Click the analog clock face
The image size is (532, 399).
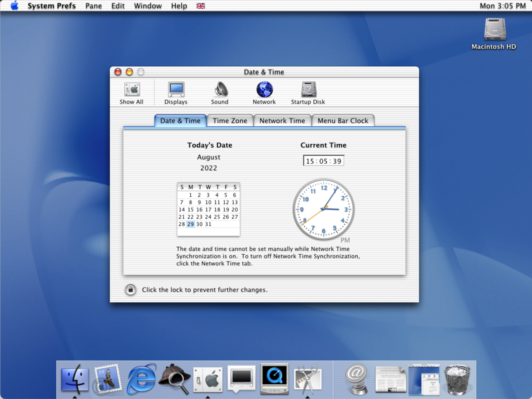coord(323,209)
